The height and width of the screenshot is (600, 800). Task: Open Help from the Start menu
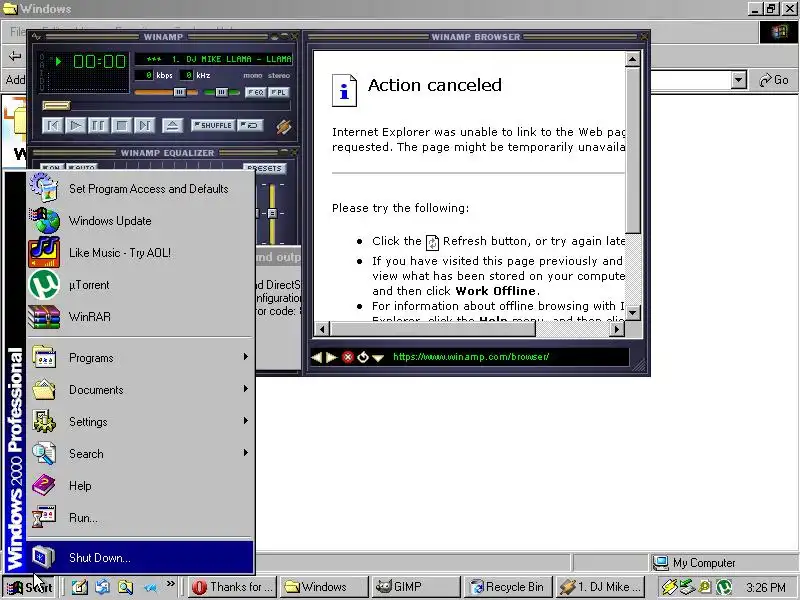click(140, 486)
